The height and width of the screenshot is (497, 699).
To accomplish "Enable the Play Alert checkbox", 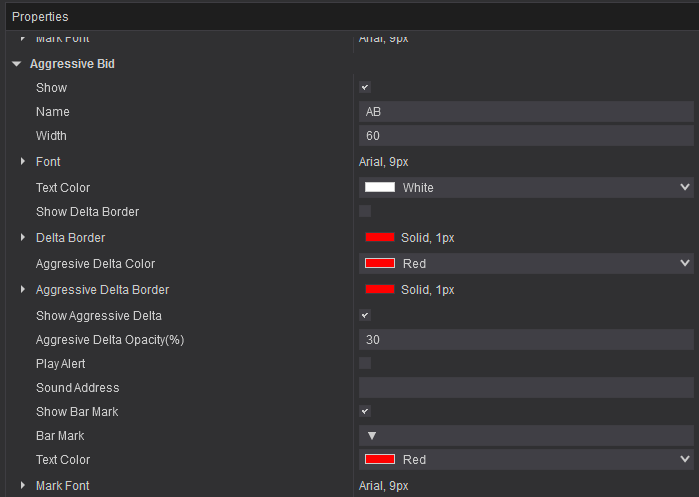I will click(x=365, y=363).
